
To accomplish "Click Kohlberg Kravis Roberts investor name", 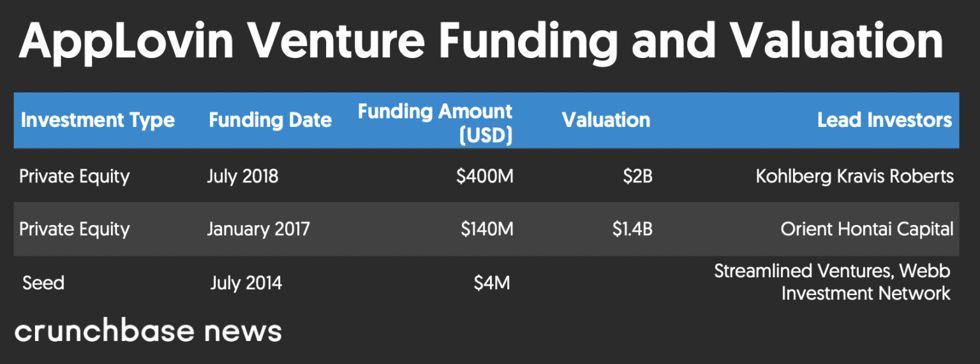I will coord(855,177).
